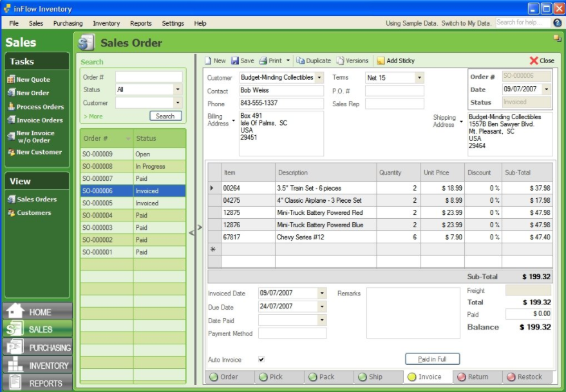566x392 pixels.
Task: Open the help icon in menu bar
Action: click(x=557, y=23)
